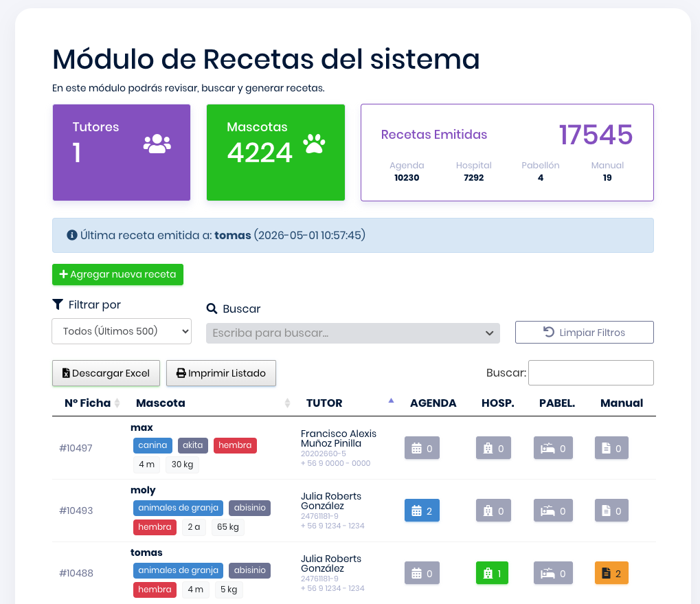
Task: Open hospital recipes for moly
Action: (493, 511)
